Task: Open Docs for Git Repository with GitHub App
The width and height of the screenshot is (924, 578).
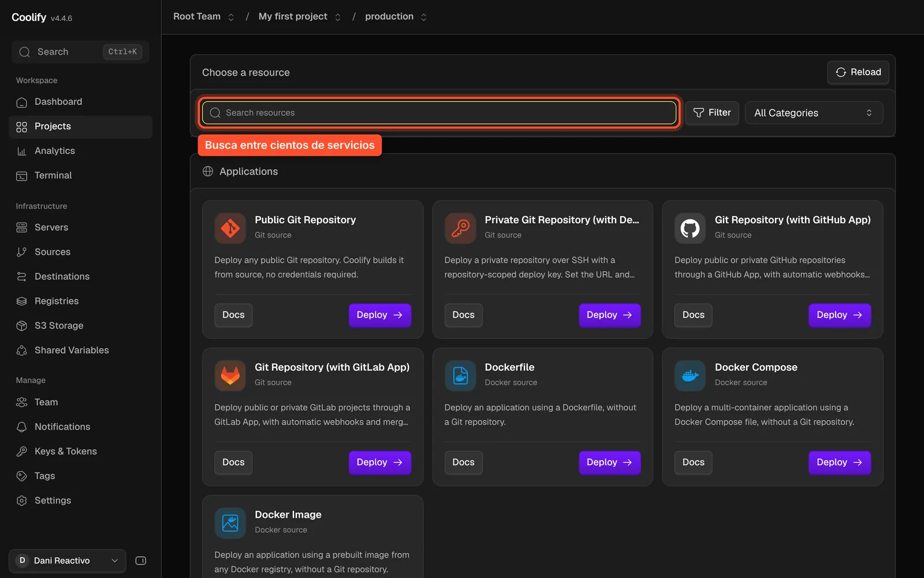Action: 693,315
